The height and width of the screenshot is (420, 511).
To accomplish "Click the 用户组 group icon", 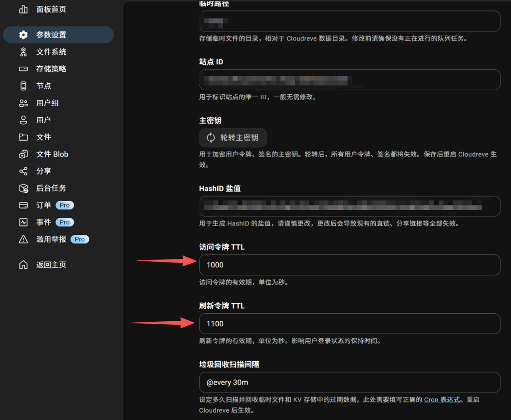I will pos(23,103).
